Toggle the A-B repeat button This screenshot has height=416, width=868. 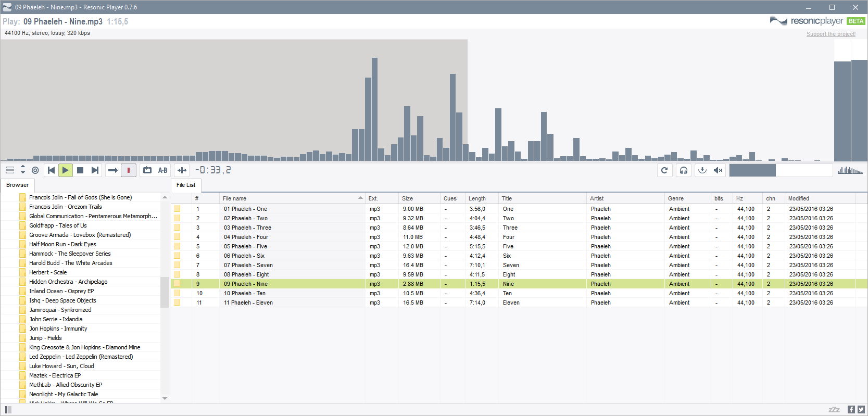point(163,170)
